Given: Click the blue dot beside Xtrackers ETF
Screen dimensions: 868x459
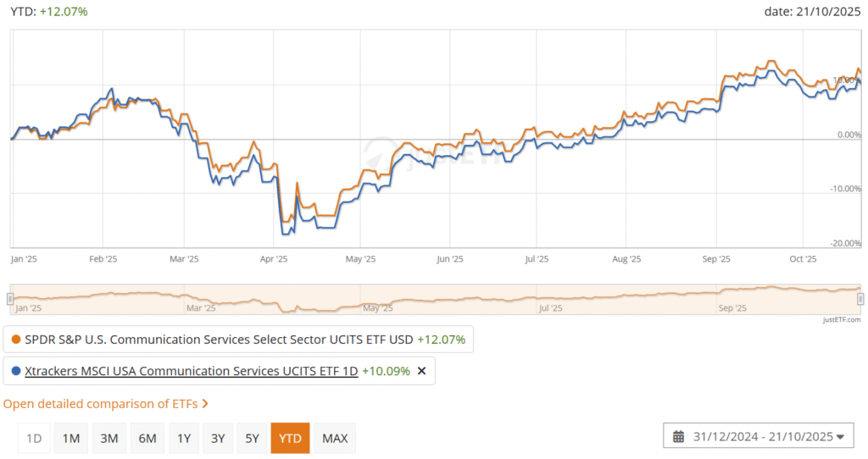Looking at the screenshot, I should click(x=16, y=371).
